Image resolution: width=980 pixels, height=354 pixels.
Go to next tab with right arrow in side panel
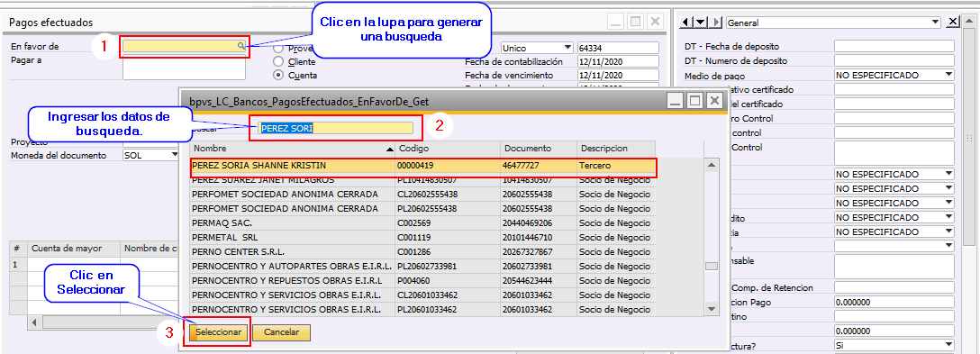tap(715, 23)
